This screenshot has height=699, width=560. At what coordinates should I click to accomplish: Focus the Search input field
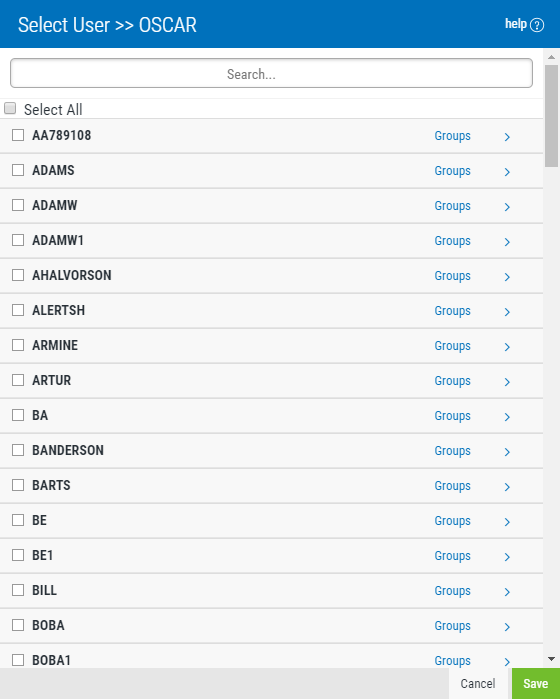pyautogui.click(x=271, y=73)
